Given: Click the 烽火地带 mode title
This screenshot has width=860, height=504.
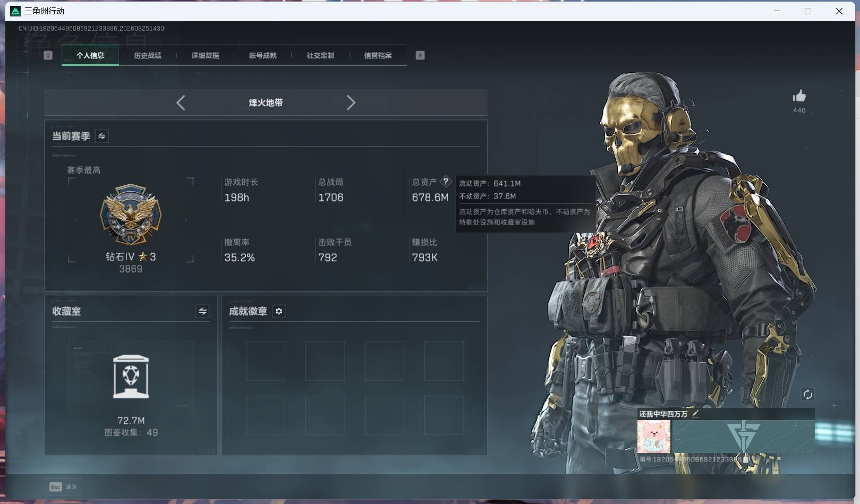Looking at the screenshot, I should 266,102.
